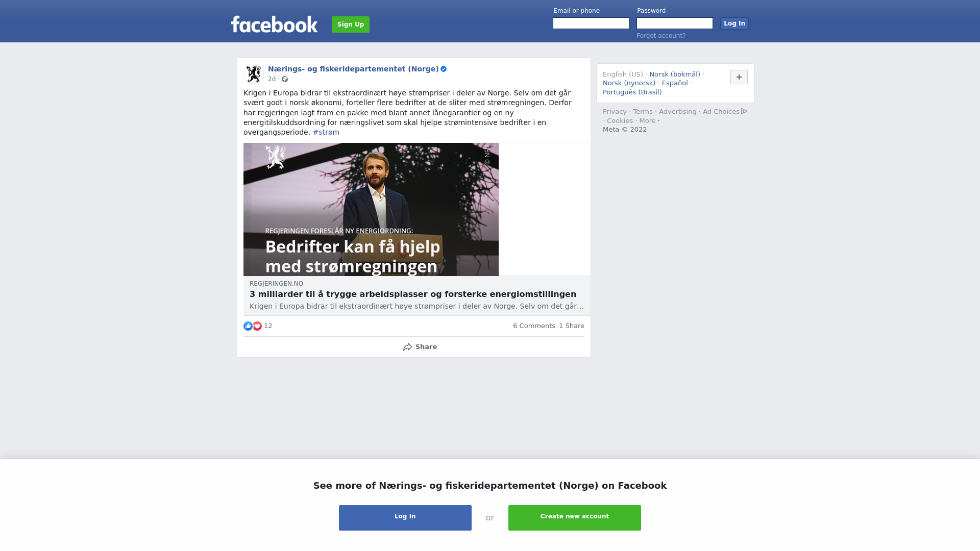Image resolution: width=980 pixels, height=551 pixels.
Task: Open the #strøm hashtag link
Action: click(x=326, y=132)
